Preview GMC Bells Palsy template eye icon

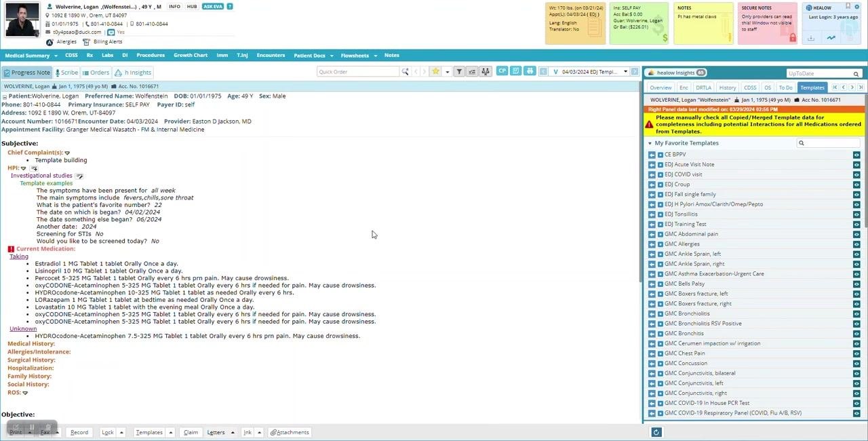click(856, 284)
